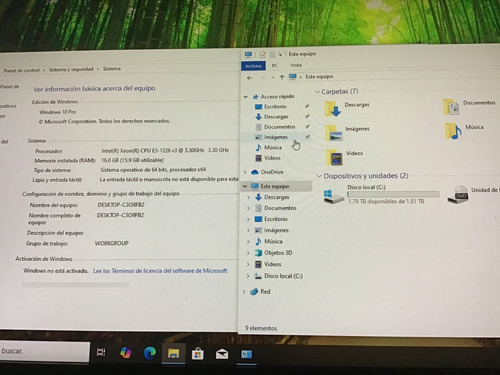This screenshot has width=500, height=375.
Task: Open the Música folder in the Carpetas group
Action: pos(464,131)
